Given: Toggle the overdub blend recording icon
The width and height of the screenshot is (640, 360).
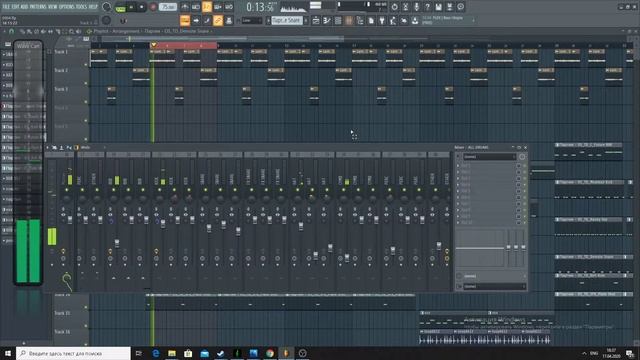Looking at the screenshot, I should (218, 7).
